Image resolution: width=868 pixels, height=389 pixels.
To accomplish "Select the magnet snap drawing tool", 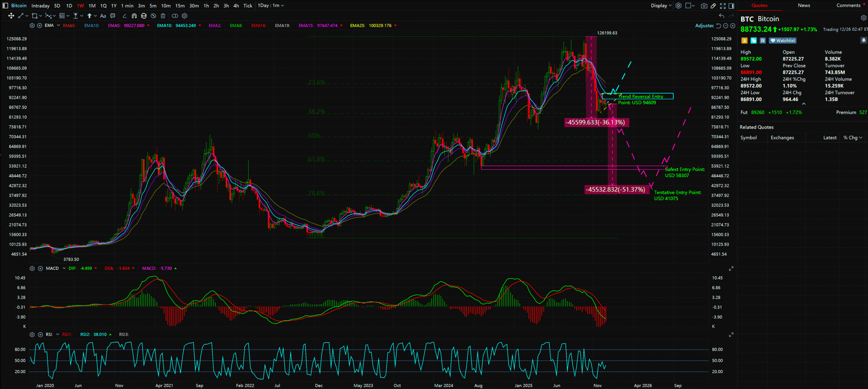I will pyautogui.click(x=133, y=16).
